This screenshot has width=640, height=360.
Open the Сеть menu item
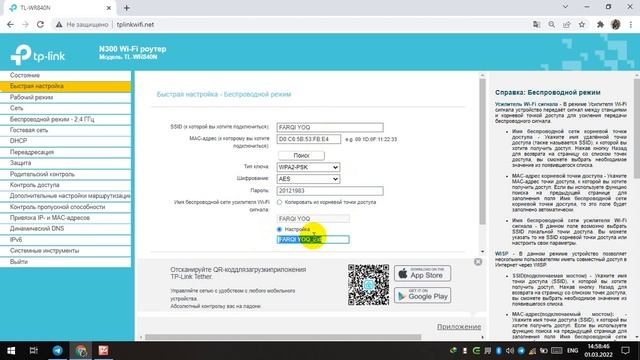point(65,108)
